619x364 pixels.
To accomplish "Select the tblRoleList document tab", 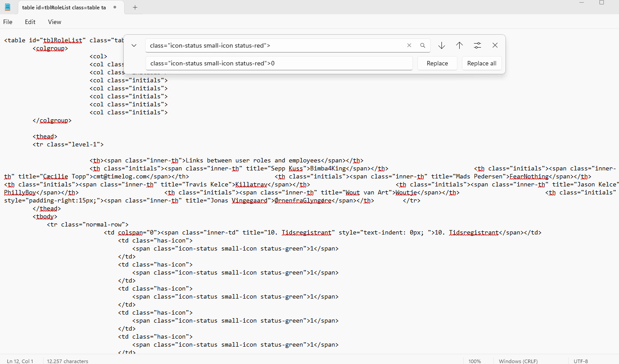I will [64, 8].
